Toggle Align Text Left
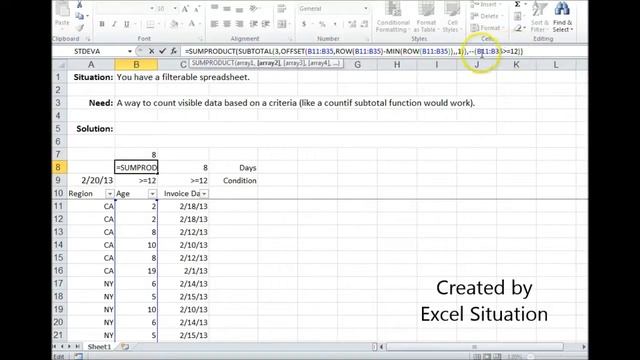The width and height of the screenshot is (640, 360). (x=214, y=24)
